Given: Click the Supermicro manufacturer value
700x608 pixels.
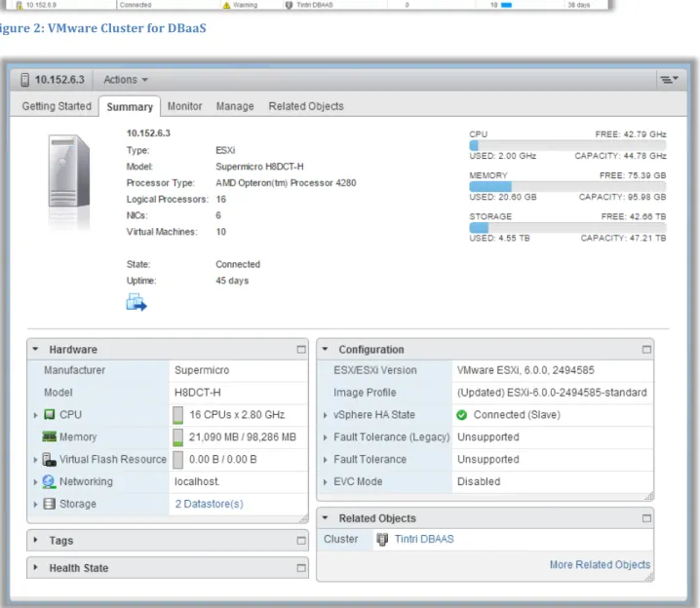Looking at the screenshot, I should pyautogui.click(x=202, y=370).
